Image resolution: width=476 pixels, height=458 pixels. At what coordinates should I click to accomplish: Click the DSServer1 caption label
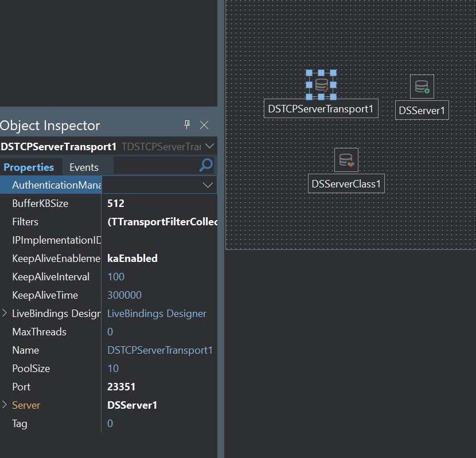click(422, 111)
